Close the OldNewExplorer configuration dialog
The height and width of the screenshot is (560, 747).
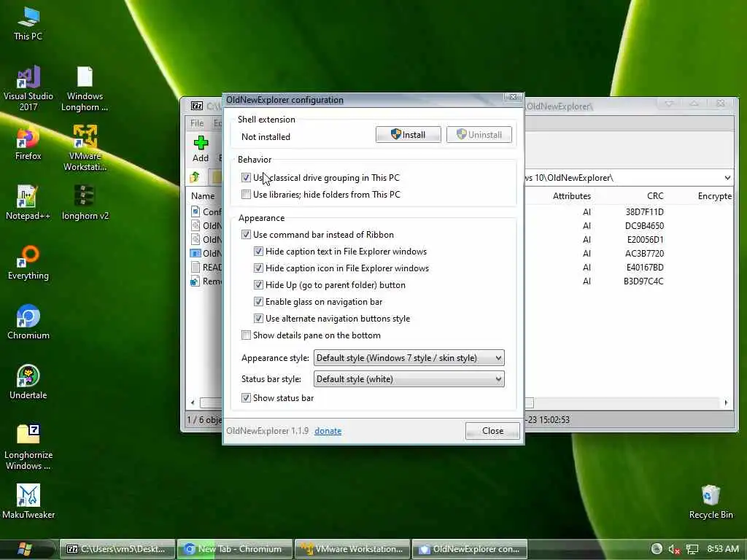point(492,430)
